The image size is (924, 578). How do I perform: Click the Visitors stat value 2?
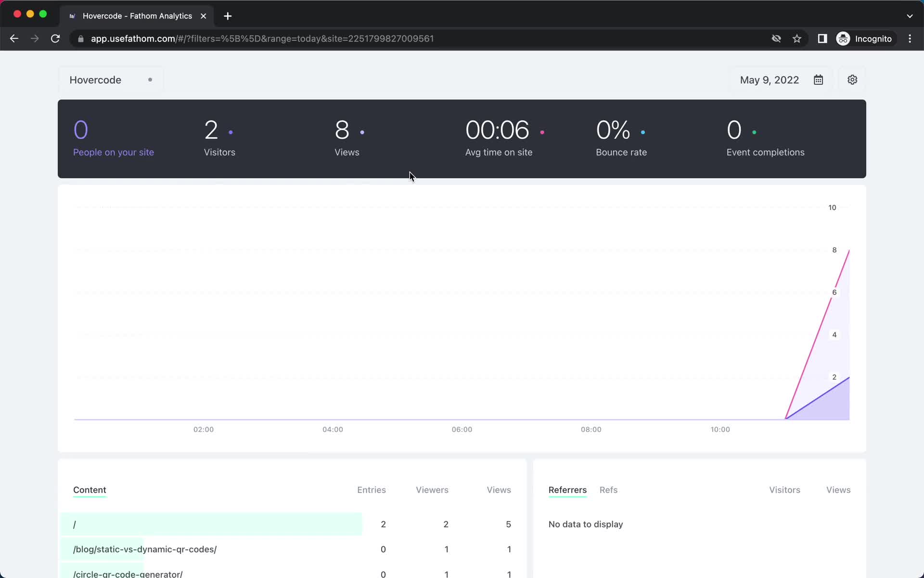[211, 130]
